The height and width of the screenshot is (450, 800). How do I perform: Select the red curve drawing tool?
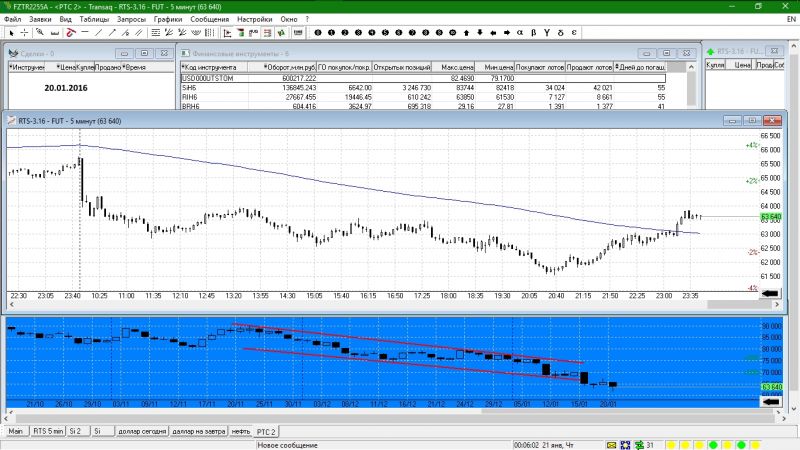(x=71, y=33)
